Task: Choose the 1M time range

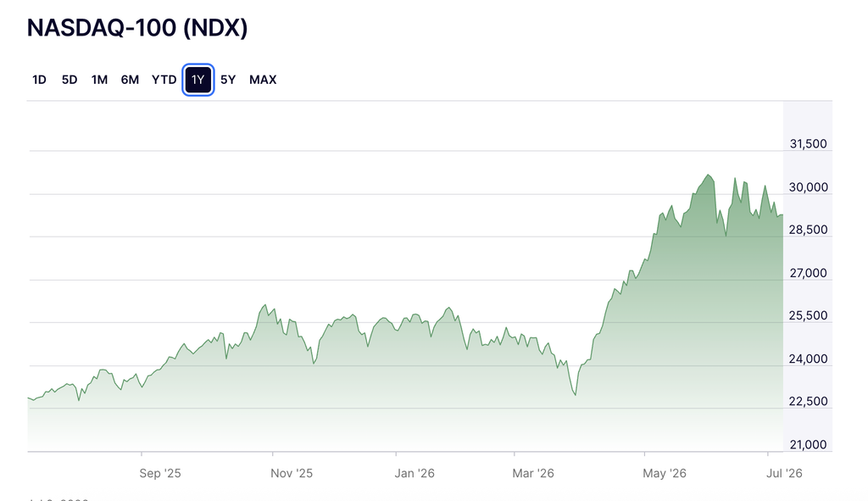Action: 100,80
